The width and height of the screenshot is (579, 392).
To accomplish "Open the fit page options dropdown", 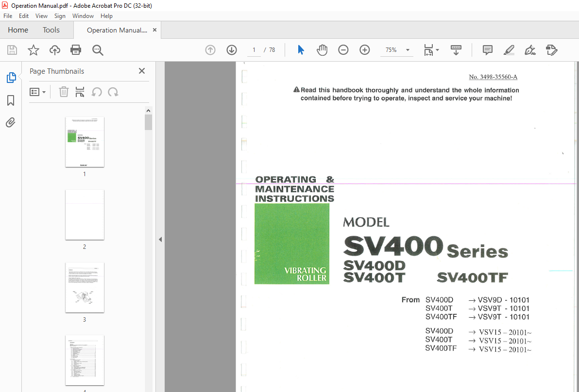I will (431, 50).
